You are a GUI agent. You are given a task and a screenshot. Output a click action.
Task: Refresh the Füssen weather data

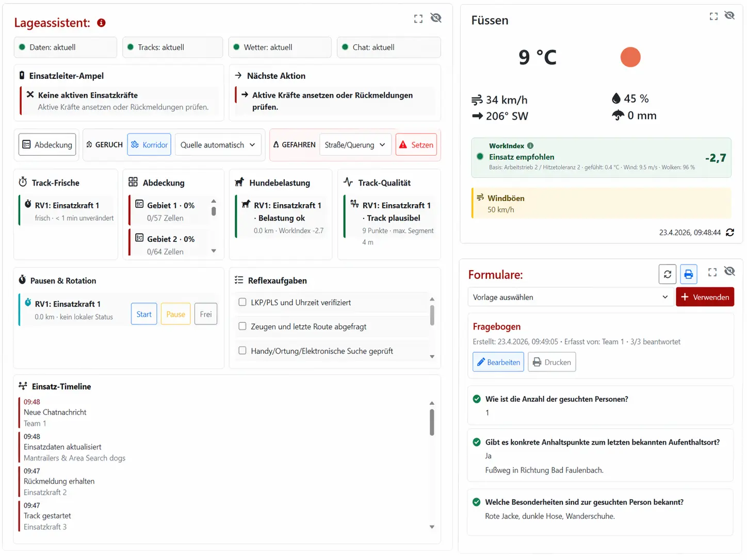pyautogui.click(x=730, y=233)
